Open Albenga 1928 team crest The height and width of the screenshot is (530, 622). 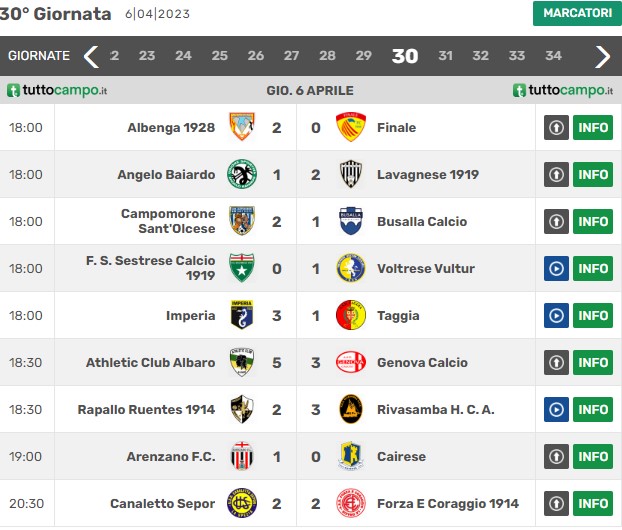click(x=242, y=127)
